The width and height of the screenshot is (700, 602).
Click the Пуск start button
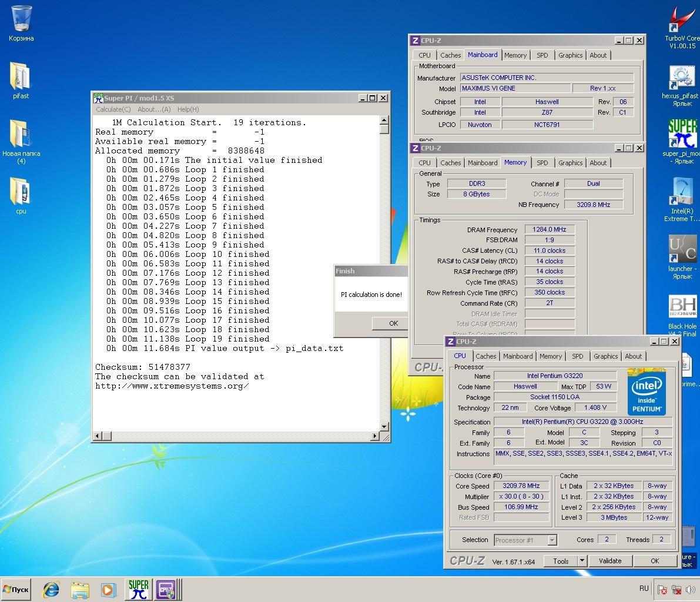click(16, 590)
